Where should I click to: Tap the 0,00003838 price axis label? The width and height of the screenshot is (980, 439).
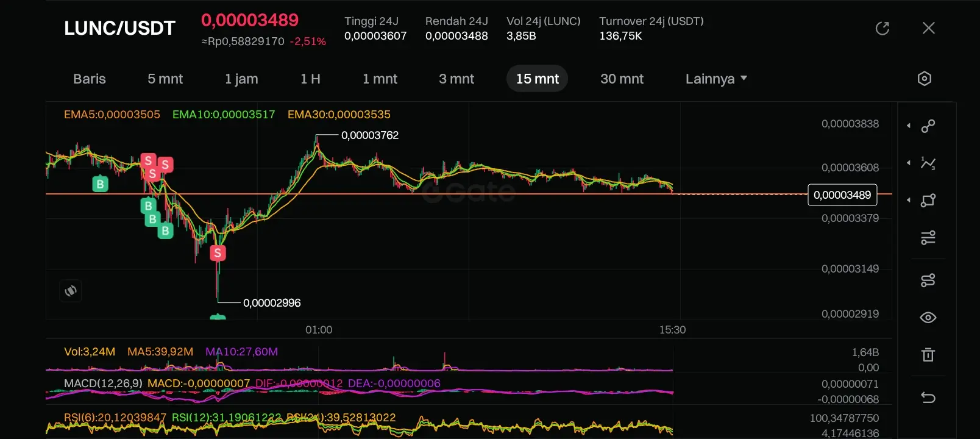coord(850,124)
